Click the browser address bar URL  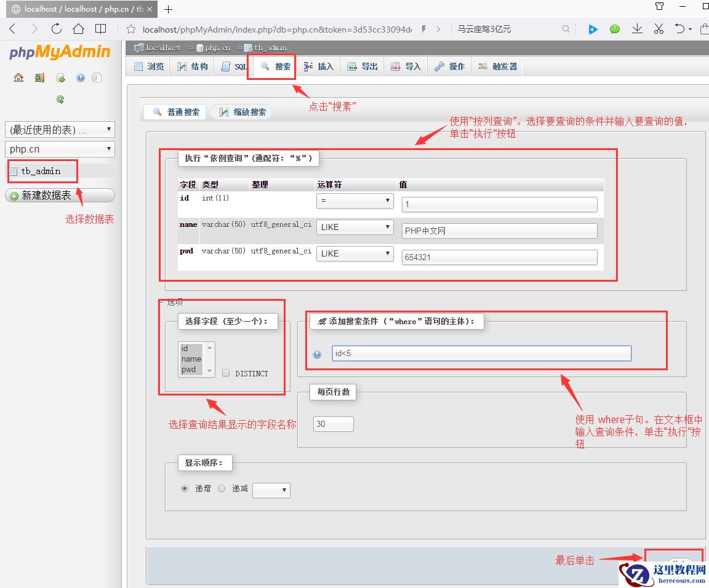277,30
